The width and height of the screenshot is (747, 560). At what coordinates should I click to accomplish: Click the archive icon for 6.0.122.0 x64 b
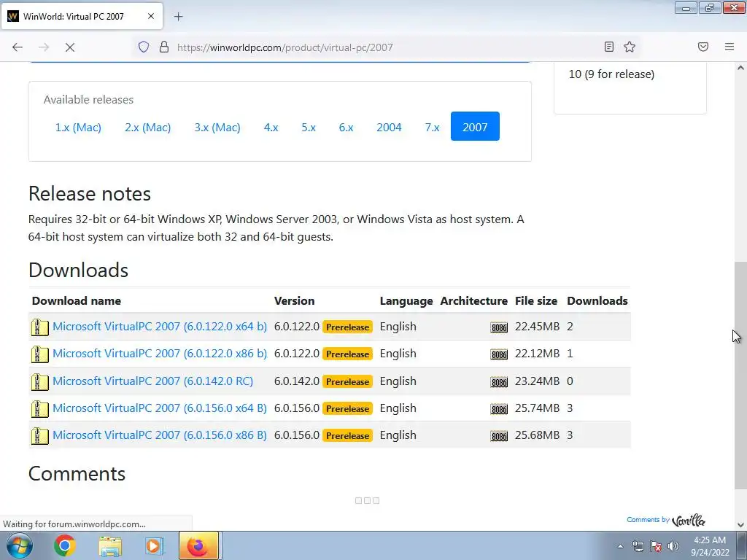click(40, 327)
